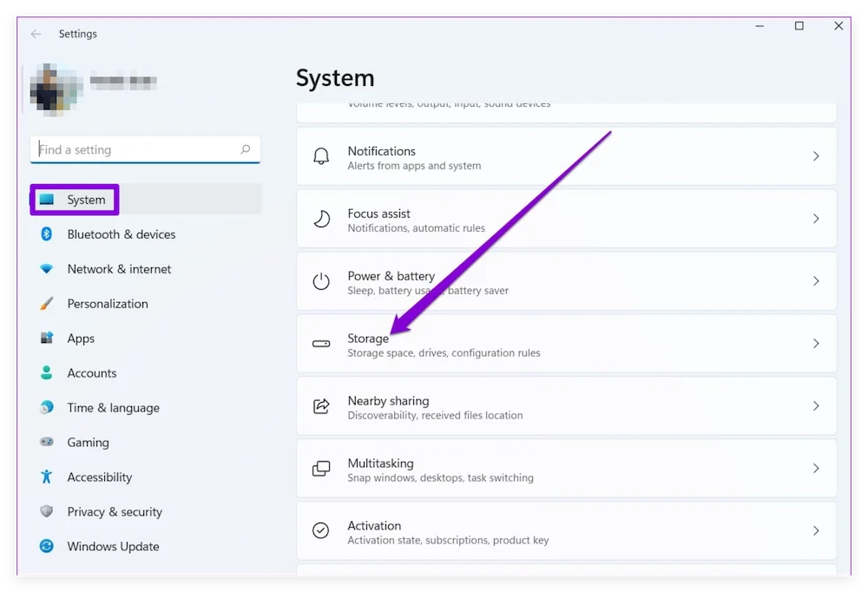868x592 pixels.
Task: Open Accessibility settings
Action: (146, 477)
